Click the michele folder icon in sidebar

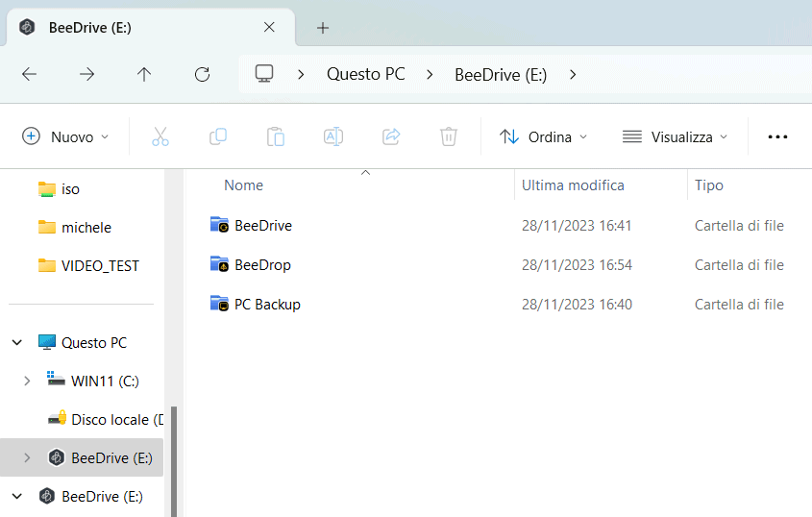coord(47,227)
